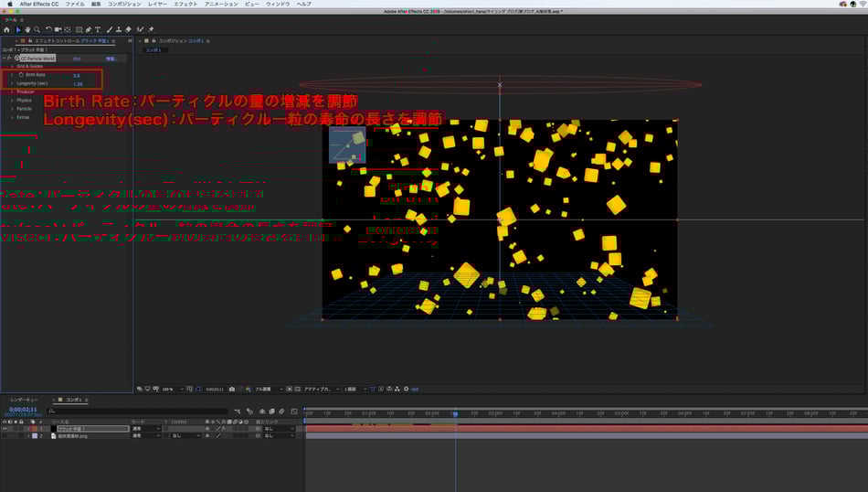
Task: Select the Puppet Pin tool
Action: click(151, 29)
